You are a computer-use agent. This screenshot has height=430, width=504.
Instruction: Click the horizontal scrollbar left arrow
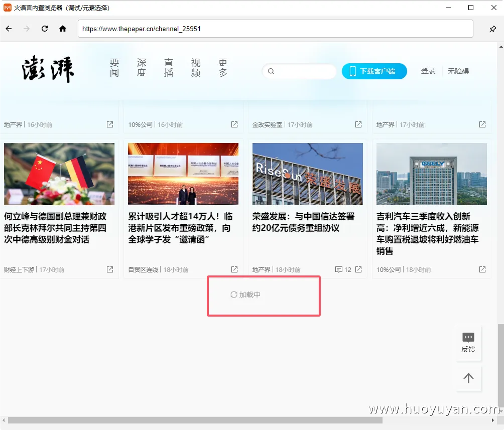point(4,420)
